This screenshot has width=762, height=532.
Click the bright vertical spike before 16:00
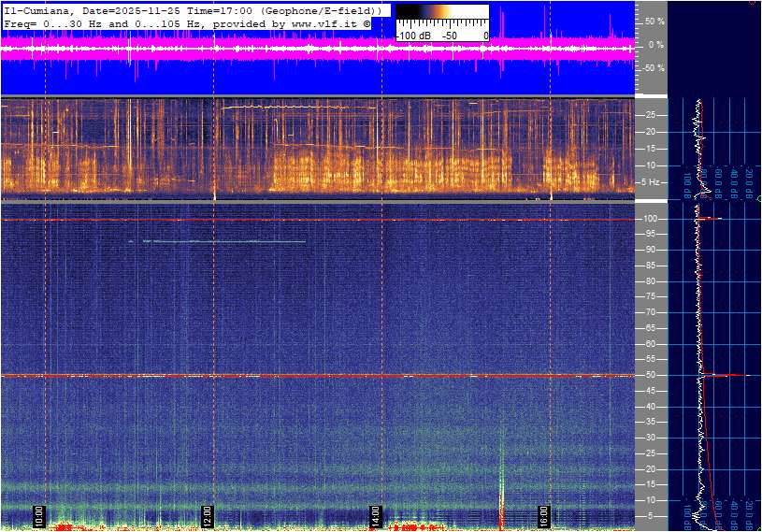coord(502,477)
